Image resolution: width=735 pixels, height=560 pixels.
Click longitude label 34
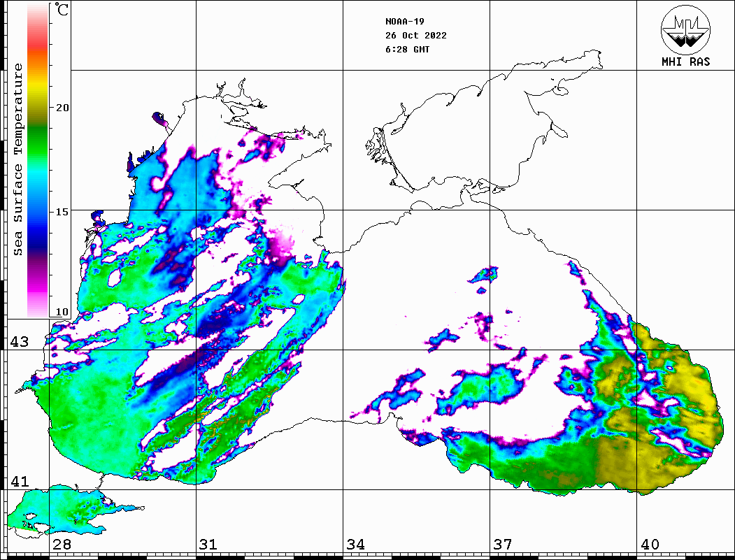point(355,545)
